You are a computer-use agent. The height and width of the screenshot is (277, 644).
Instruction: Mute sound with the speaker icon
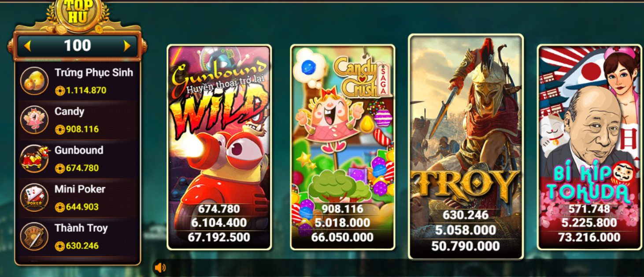click(160, 267)
